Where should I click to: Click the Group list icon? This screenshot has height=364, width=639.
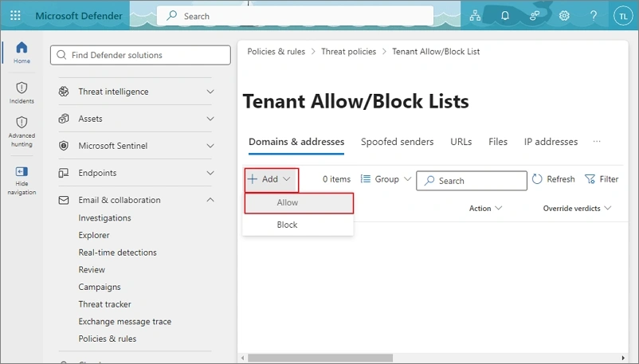[366, 179]
